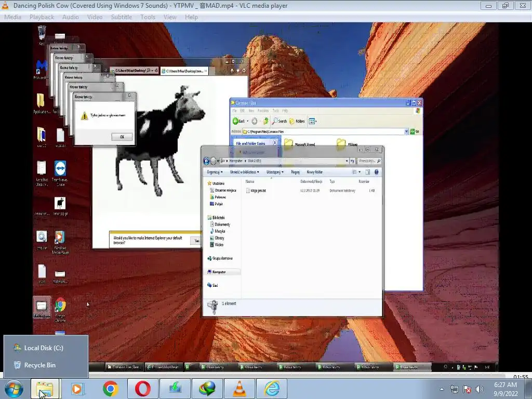This screenshot has width=532, height=399.
Task: Click the blue help icon in the Komputer window
Action: pos(376,172)
